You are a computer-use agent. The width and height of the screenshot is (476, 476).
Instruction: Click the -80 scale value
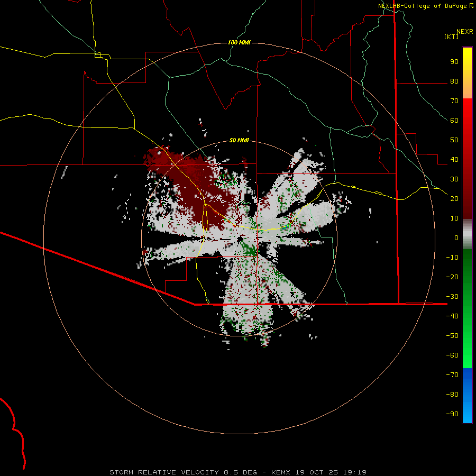(x=452, y=395)
